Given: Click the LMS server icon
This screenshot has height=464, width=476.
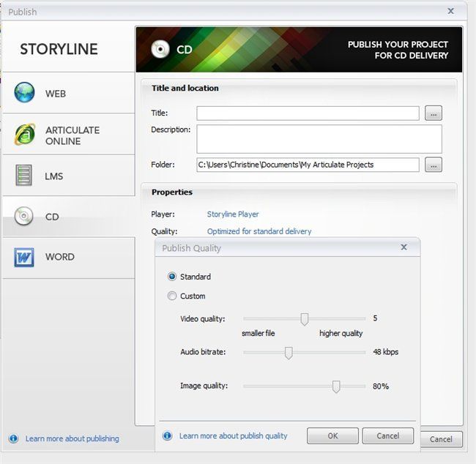Looking at the screenshot, I should click(23, 175).
